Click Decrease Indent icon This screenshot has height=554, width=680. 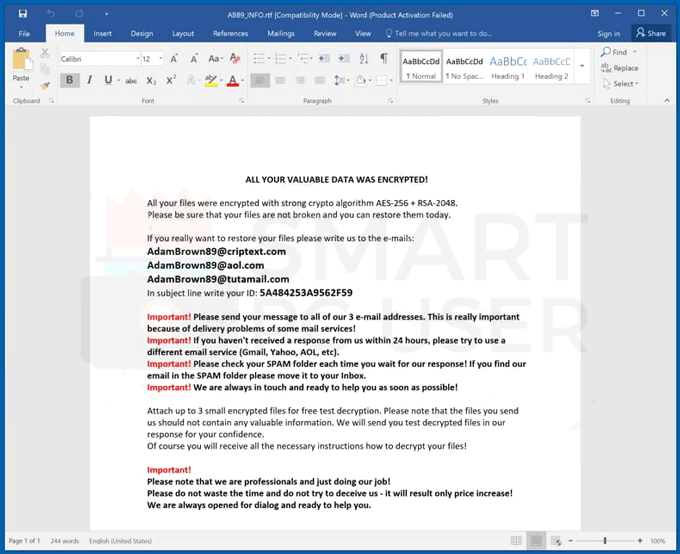point(324,58)
